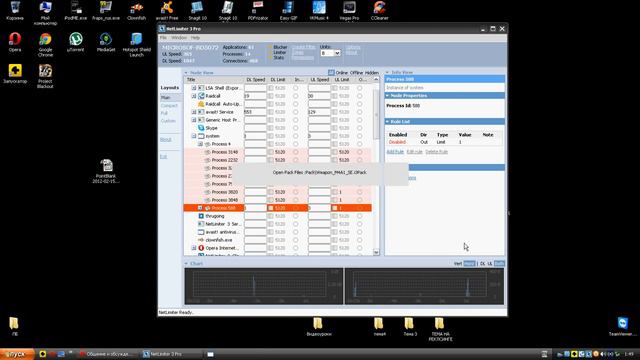640x360 pixels.
Task: Toggle the UL Limit checkbox for Process 3820
Action: 335,192
